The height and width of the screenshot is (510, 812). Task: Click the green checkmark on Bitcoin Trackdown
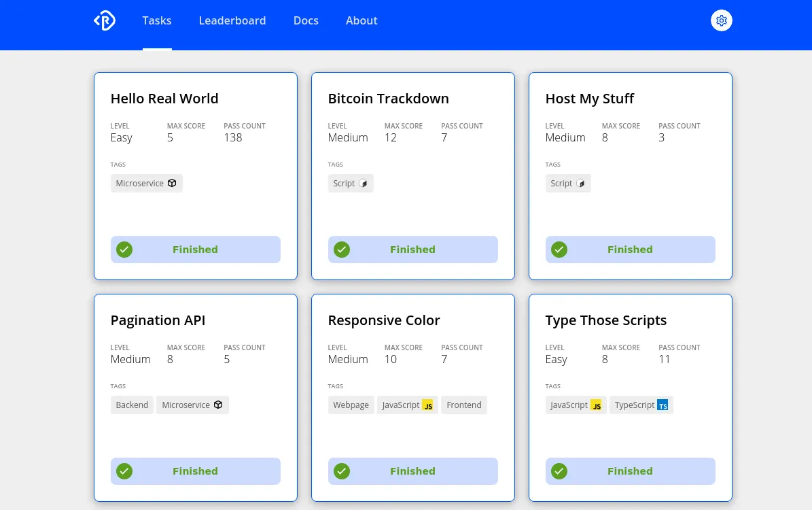pyautogui.click(x=342, y=250)
